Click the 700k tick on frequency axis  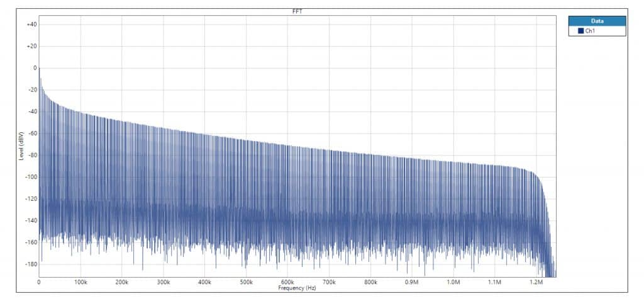329,282
